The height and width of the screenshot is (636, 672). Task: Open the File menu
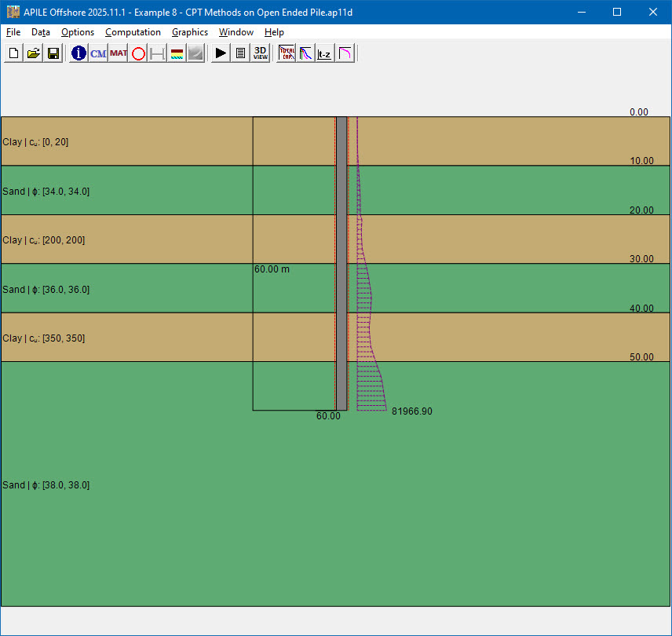click(13, 32)
